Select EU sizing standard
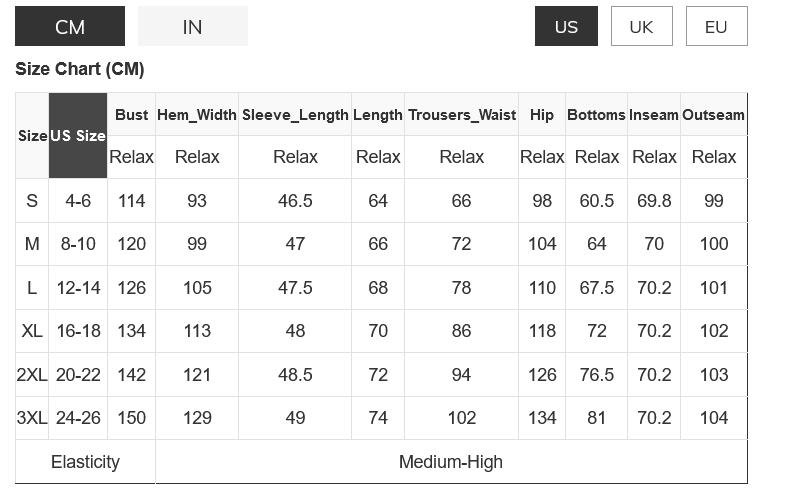The image size is (802, 493). 716,26
